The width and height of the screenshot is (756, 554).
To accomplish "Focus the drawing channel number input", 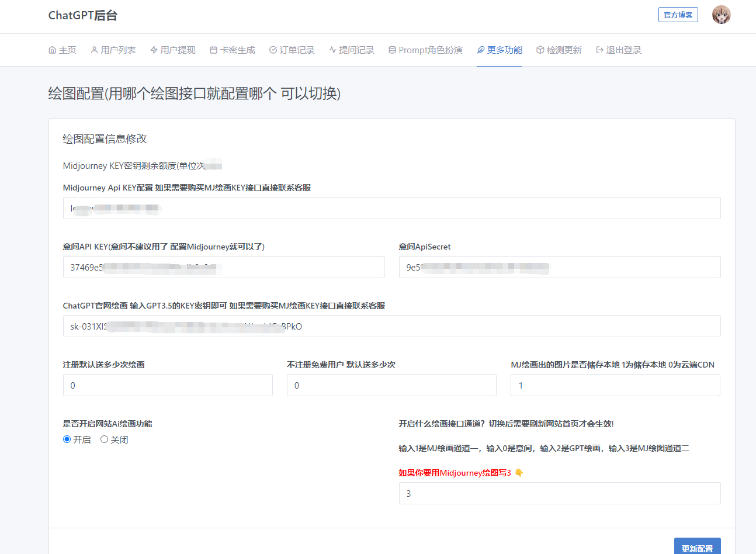I will (559, 493).
